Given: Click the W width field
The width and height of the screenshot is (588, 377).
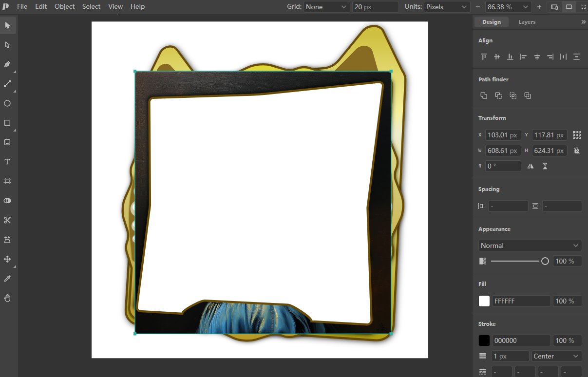Looking at the screenshot, I should pos(503,151).
